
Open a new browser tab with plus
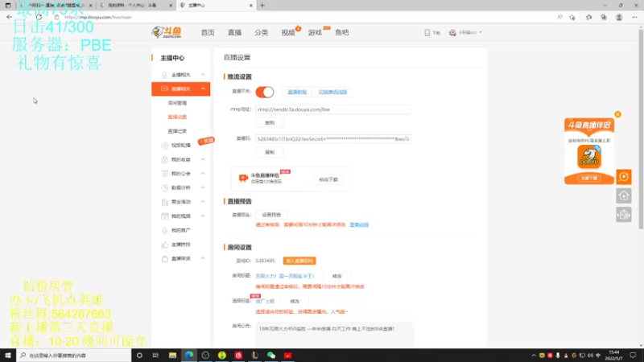pos(262,6)
